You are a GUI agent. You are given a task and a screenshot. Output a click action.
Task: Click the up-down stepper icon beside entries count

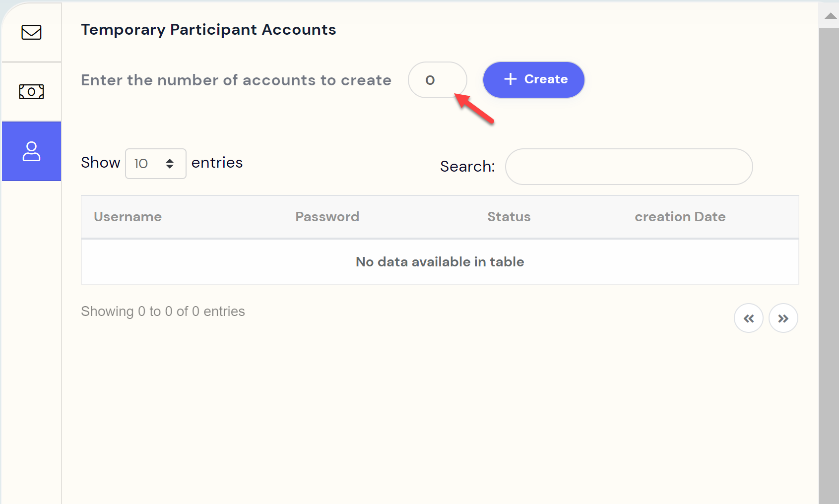(170, 163)
